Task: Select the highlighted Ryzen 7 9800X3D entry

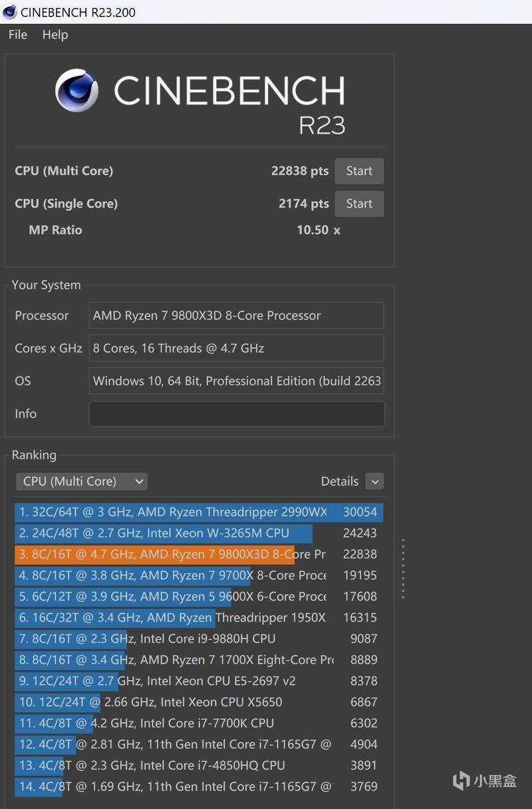Action: pyautogui.click(x=198, y=554)
